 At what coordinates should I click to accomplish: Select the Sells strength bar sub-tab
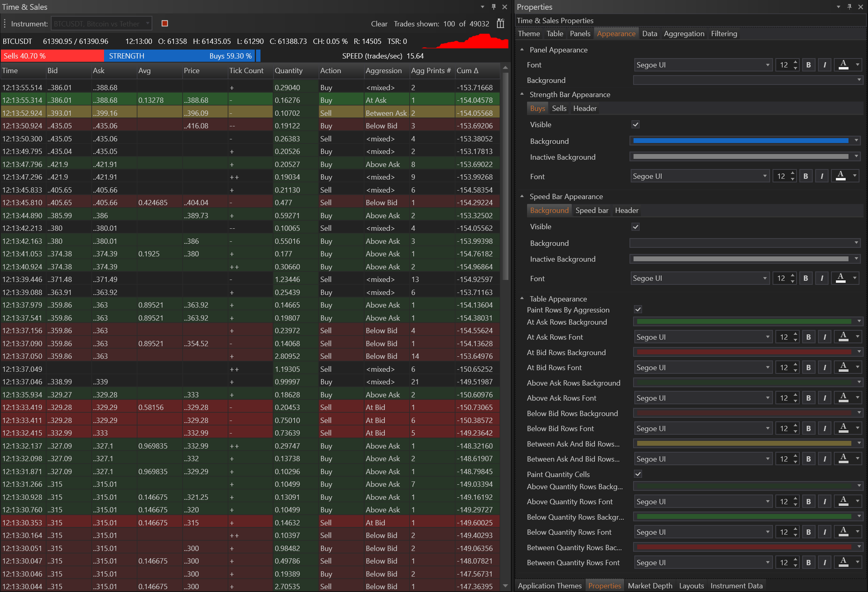click(x=559, y=108)
